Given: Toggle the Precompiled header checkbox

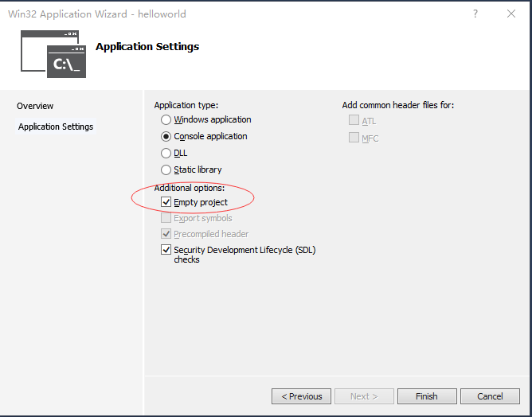Looking at the screenshot, I should point(166,234).
